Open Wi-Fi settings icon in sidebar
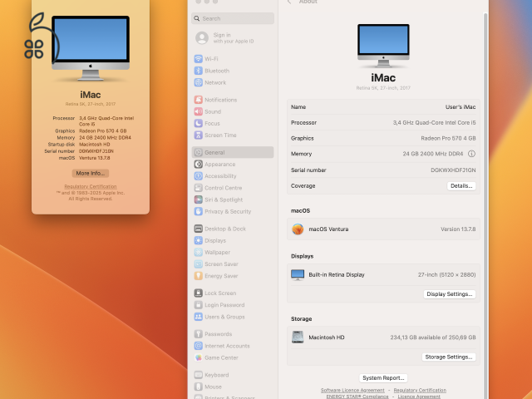Screen dimensions: 532x399 click(199, 59)
